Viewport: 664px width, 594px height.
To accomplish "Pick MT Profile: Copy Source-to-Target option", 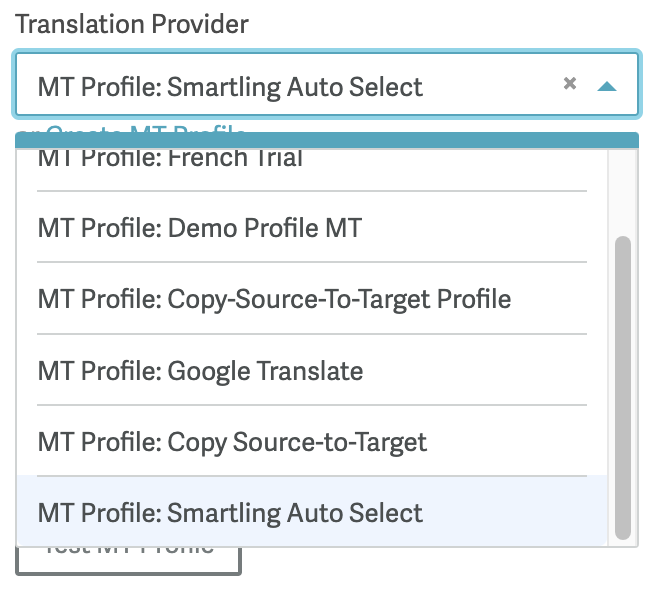I will pos(312,441).
